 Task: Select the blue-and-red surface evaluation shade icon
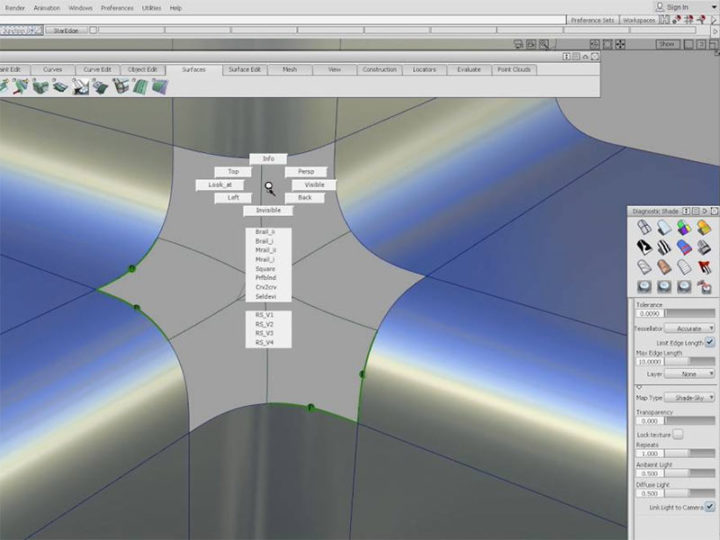684,248
